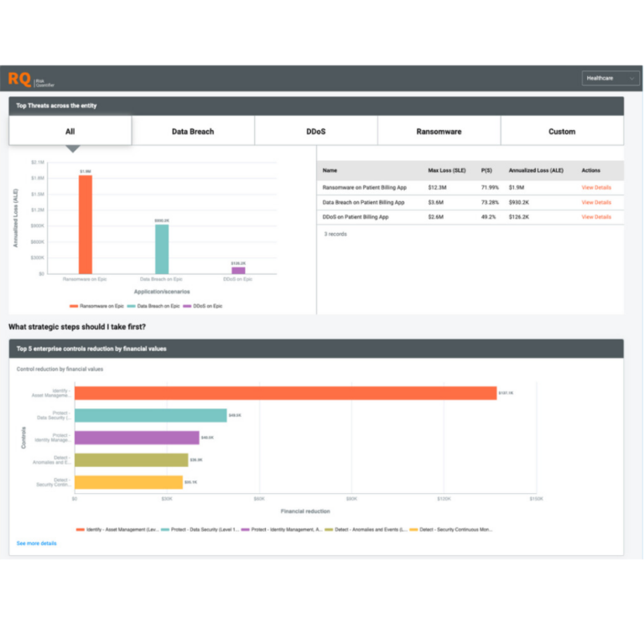Screen dimensions: 644x644
Task: Click the teal Data Breach on Epic bar
Action: click(x=162, y=248)
